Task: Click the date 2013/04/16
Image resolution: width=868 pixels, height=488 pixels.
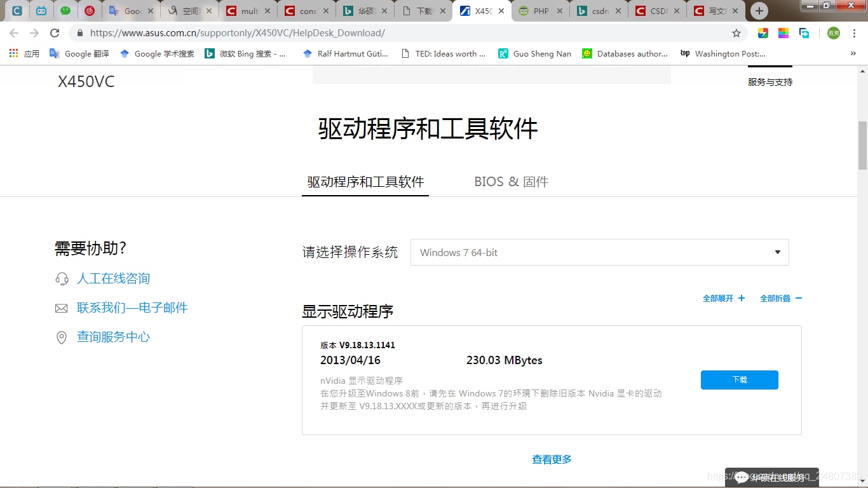Action: tap(350, 360)
